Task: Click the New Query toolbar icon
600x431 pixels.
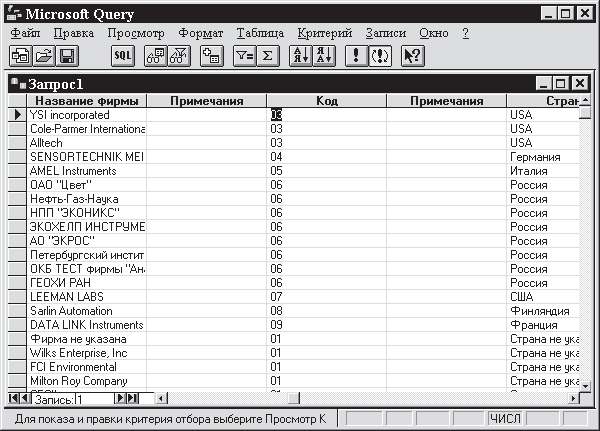Action: pyautogui.click(x=20, y=57)
